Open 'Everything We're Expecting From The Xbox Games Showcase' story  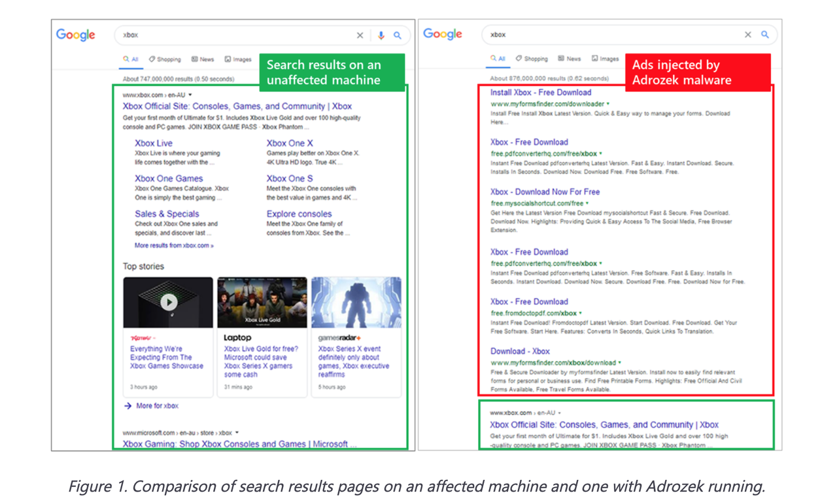click(167, 358)
